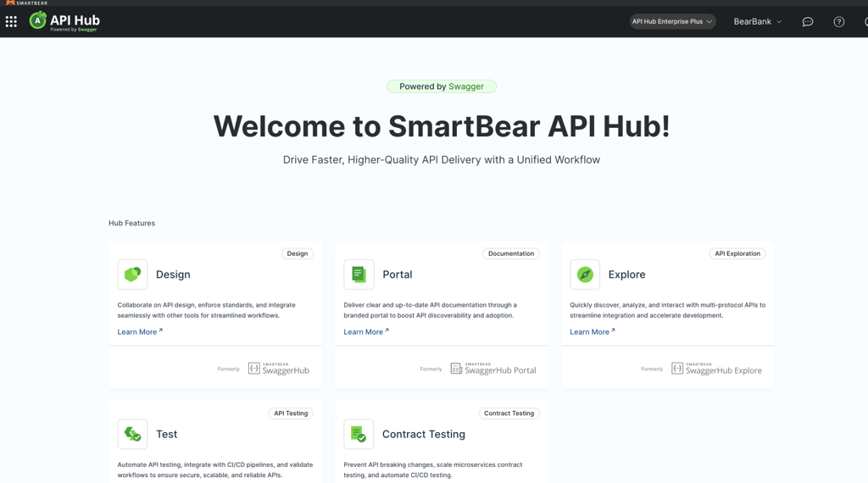The image size is (868, 483).
Task: Follow Learn More link under Explore
Action: pyautogui.click(x=593, y=332)
